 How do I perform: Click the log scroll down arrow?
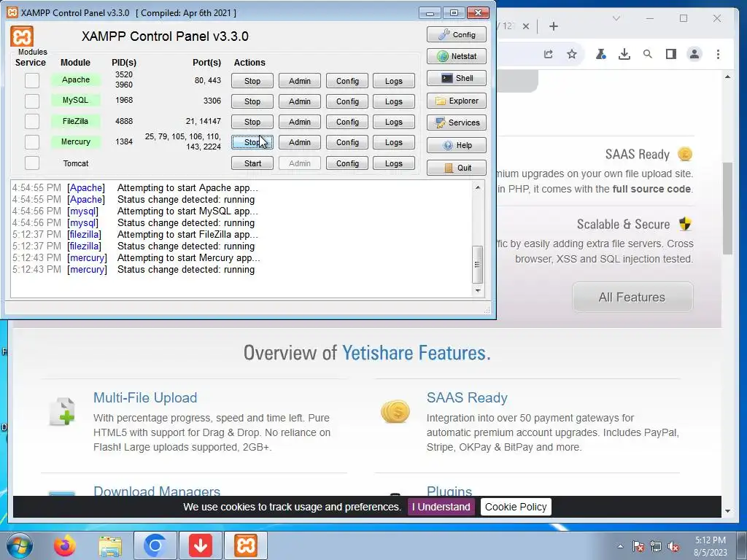tap(478, 290)
